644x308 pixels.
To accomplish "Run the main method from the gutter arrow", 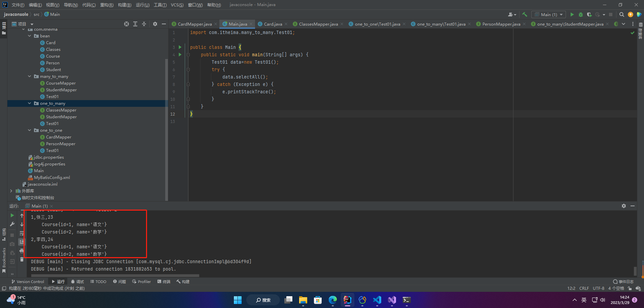I will tap(180, 55).
